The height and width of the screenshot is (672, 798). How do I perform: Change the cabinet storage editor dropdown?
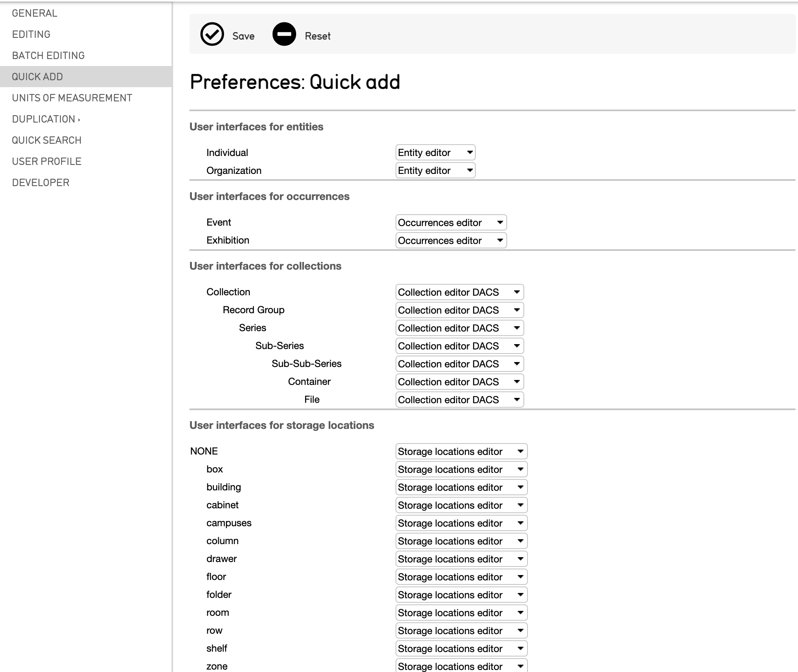tap(461, 505)
